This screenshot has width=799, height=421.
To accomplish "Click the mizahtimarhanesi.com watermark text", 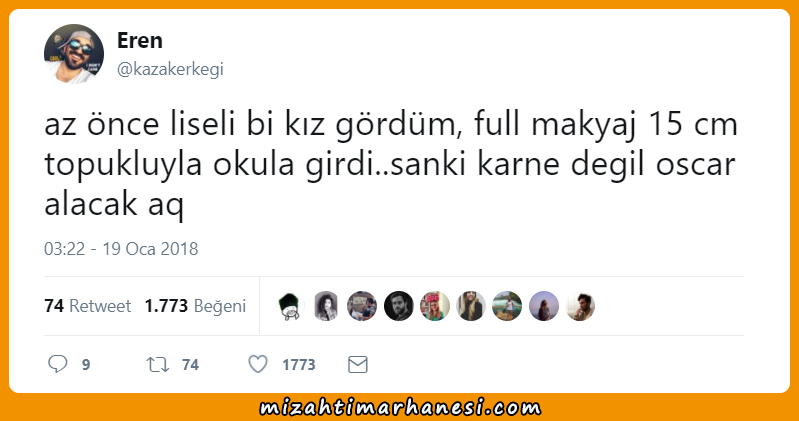I will tap(400, 408).
